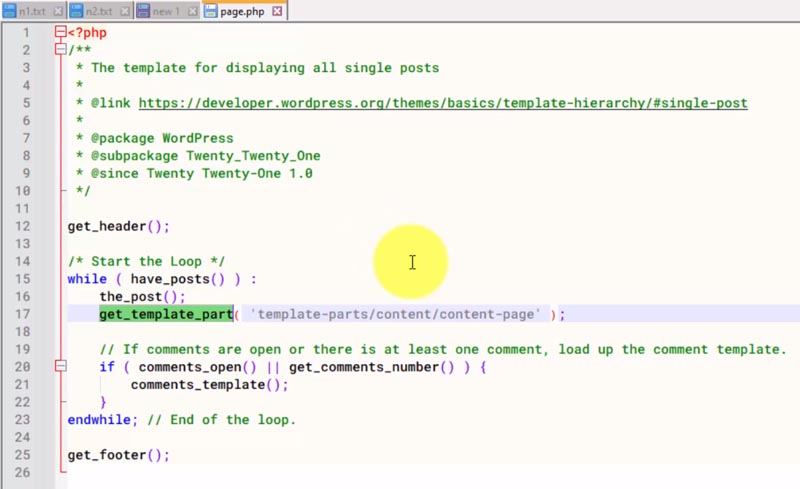This screenshot has width=800, height=489.
Task: Collapse the <?php fold marker on line 1
Action: pos(61,32)
